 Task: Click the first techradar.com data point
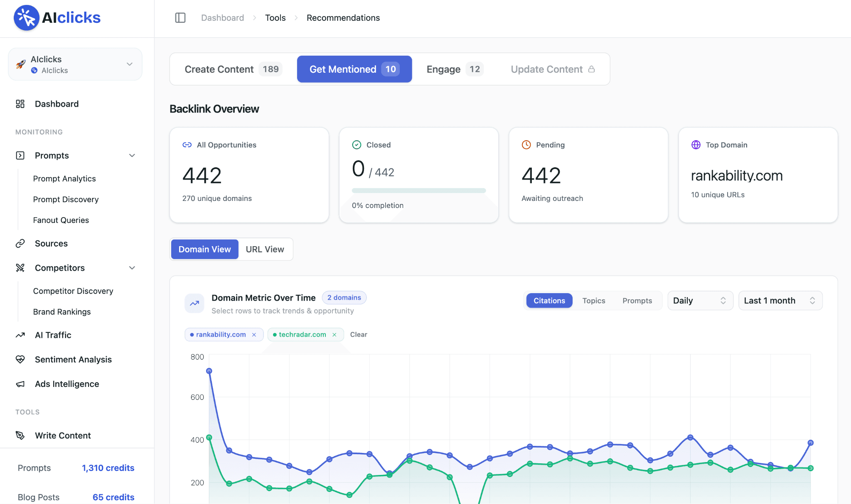click(209, 437)
